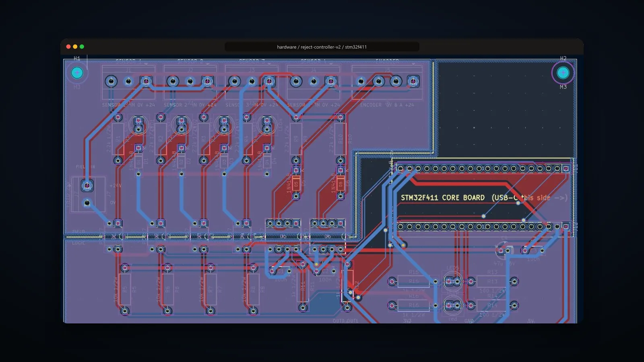Select resistor R14 footprint
This screenshot has height=362, width=644.
click(x=492, y=305)
